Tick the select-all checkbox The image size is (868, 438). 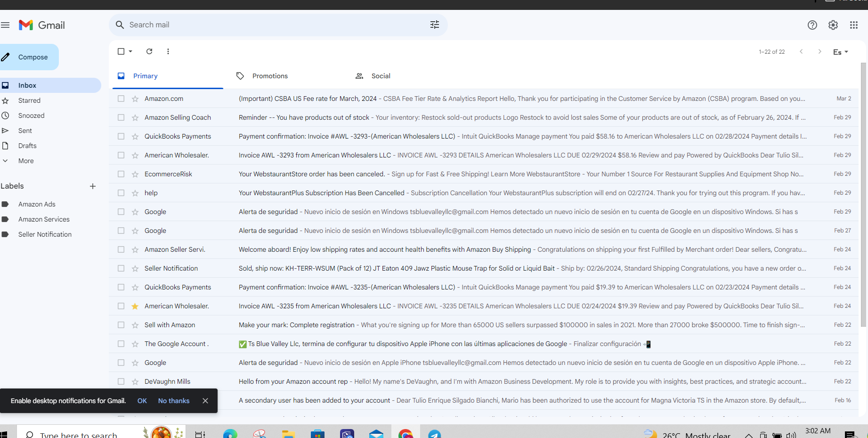(x=121, y=51)
